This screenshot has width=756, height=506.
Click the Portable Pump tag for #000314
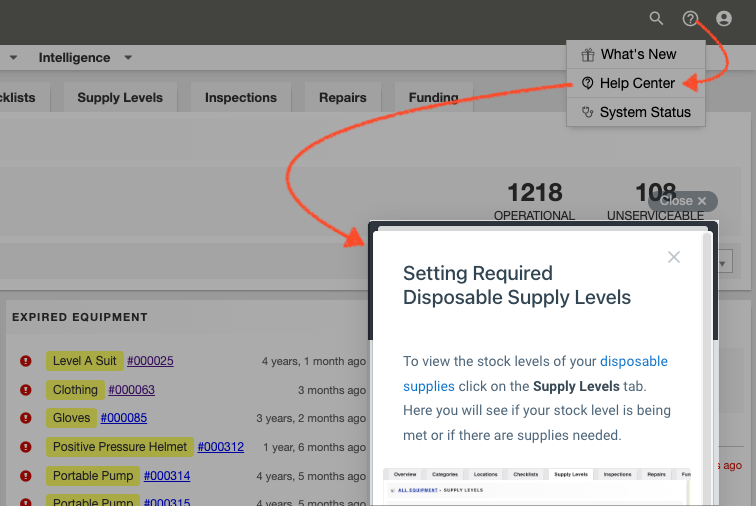point(93,476)
